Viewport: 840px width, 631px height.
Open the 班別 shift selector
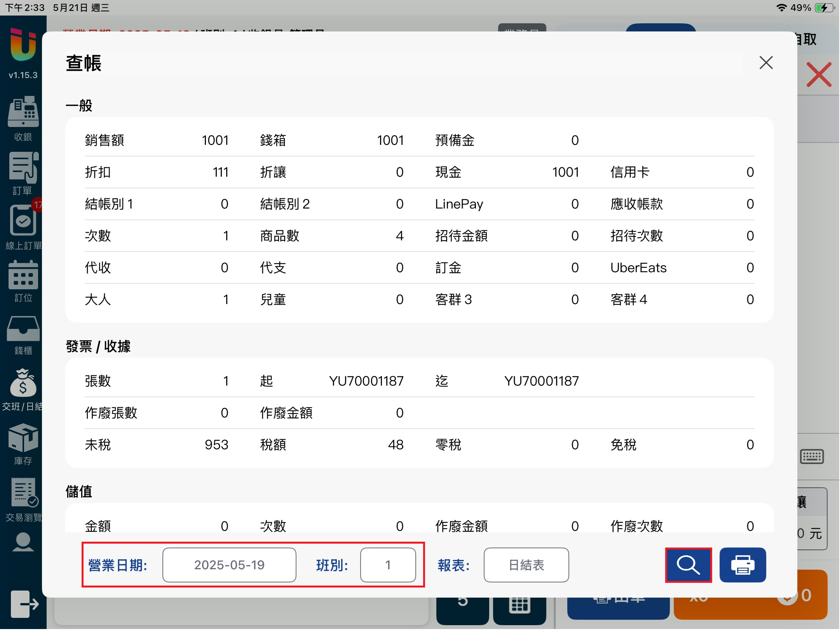point(388,565)
